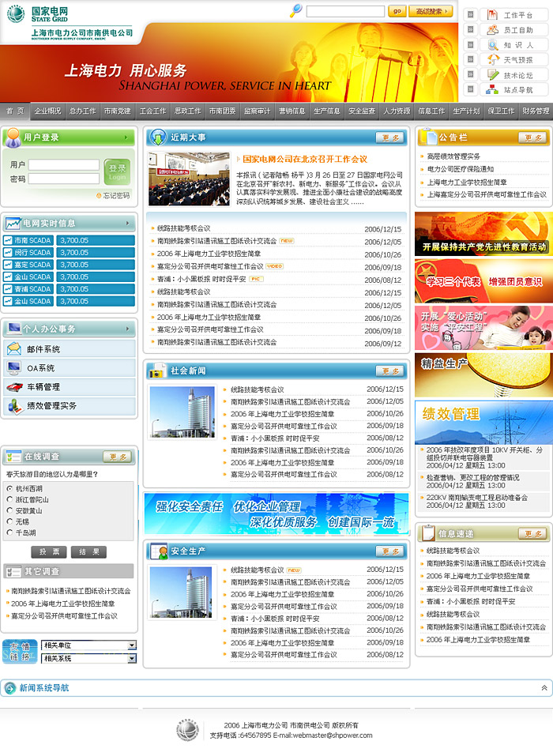Open the 员工自助 icon
Screen dimensions: 553x756
pyautogui.click(x=492, y=30)
